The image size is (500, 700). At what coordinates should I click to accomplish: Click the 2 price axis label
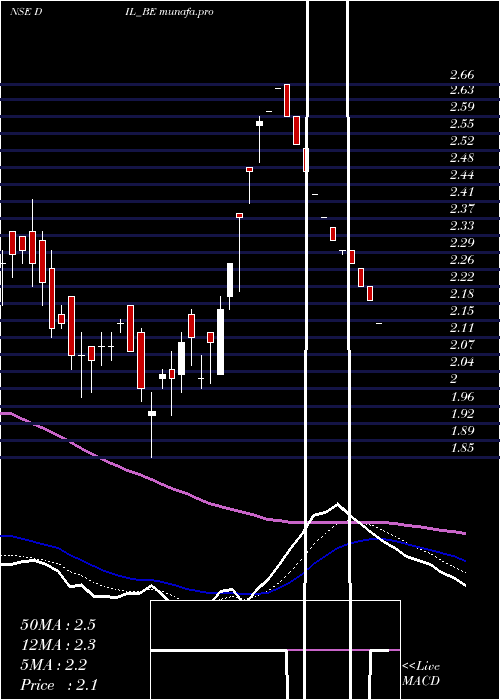453,379
